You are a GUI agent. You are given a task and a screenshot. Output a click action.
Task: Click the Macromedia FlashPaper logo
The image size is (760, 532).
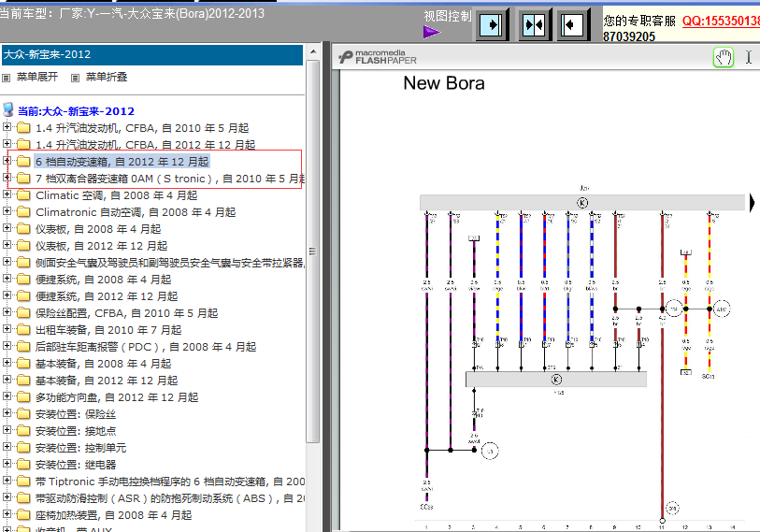pyautogui.click(x=378, y=57)
